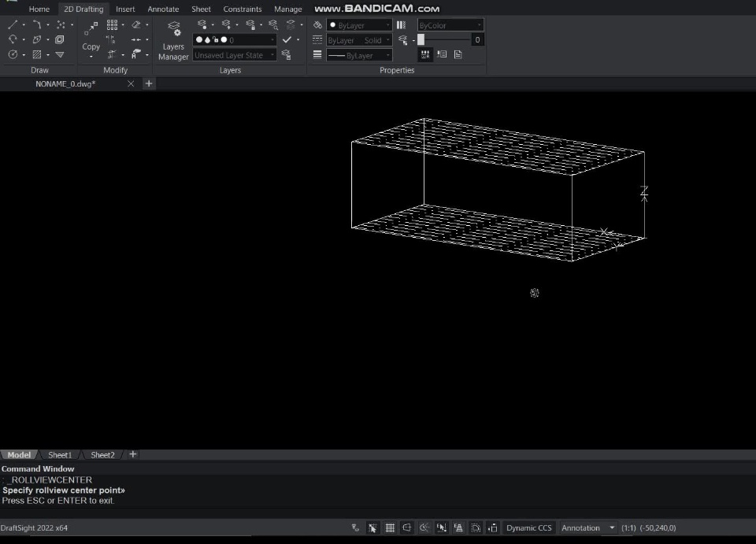756x544 pixels.
Task: Click the line color paint bucket icon
Action: (x=317, y=24)
